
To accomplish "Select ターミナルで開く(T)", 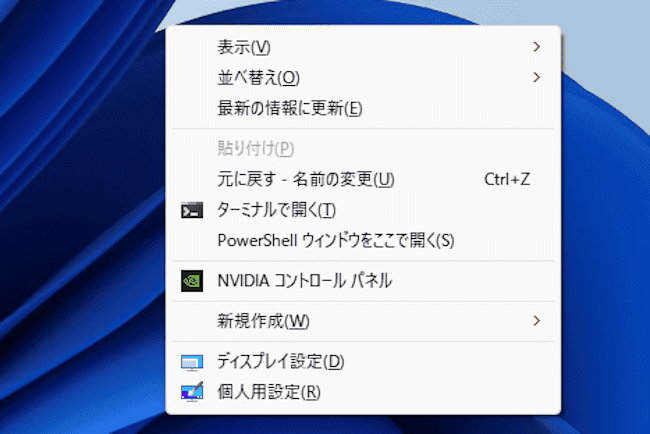I will pyautogui.click(x=363, y=210).
